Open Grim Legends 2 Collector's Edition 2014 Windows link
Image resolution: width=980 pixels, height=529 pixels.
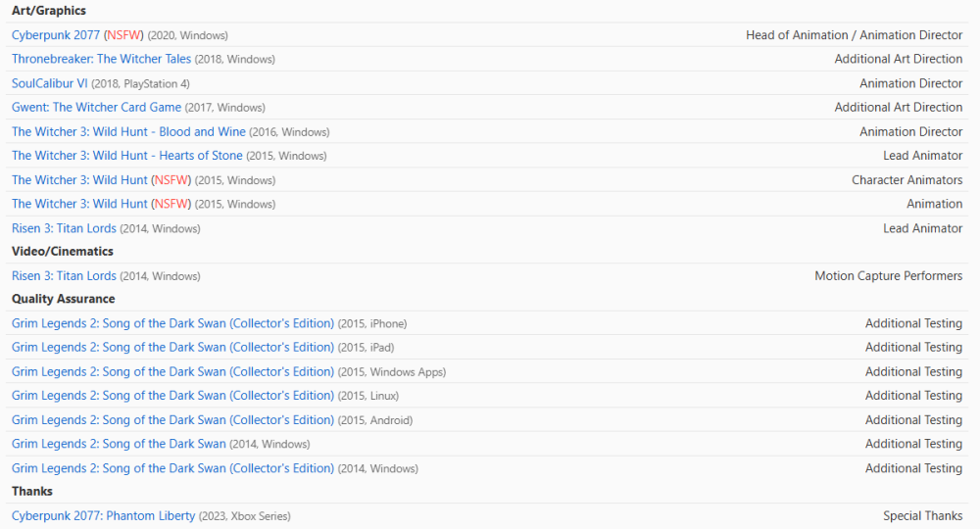[173, 468]
